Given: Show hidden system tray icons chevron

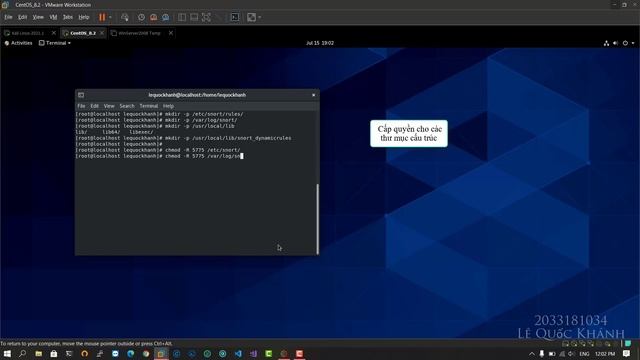Looking at the screenshot, I should [531, 354].
